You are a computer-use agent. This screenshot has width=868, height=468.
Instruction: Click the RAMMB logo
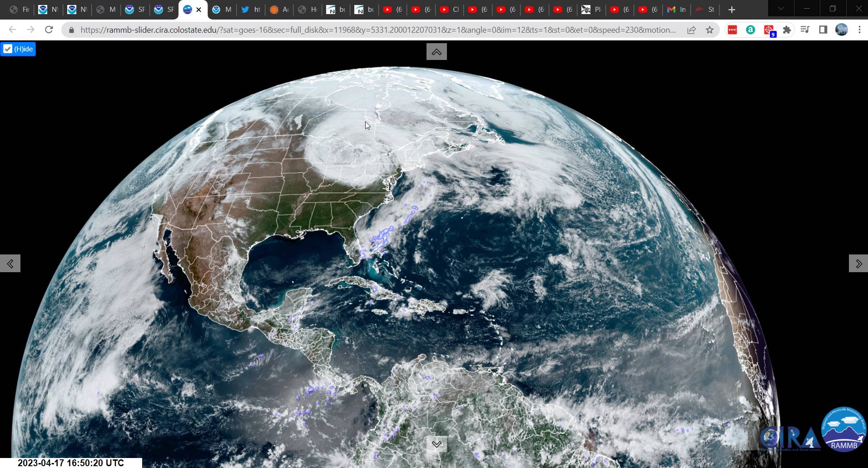(843, 429)
